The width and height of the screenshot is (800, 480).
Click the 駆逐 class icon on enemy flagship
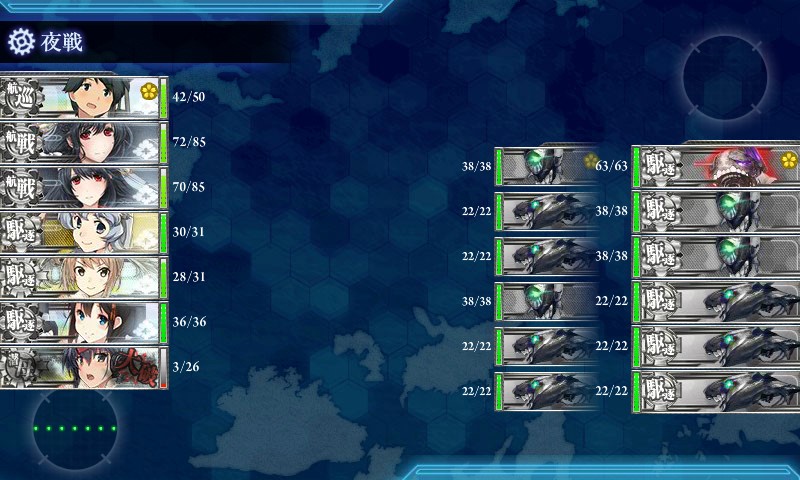[x=661, y=167]
